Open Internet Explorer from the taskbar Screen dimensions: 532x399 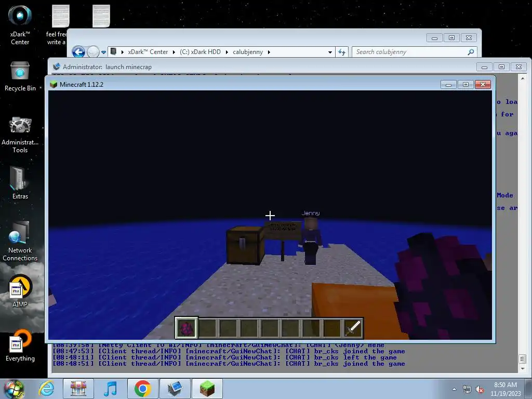pyautogui.click(x=46, y=389)
